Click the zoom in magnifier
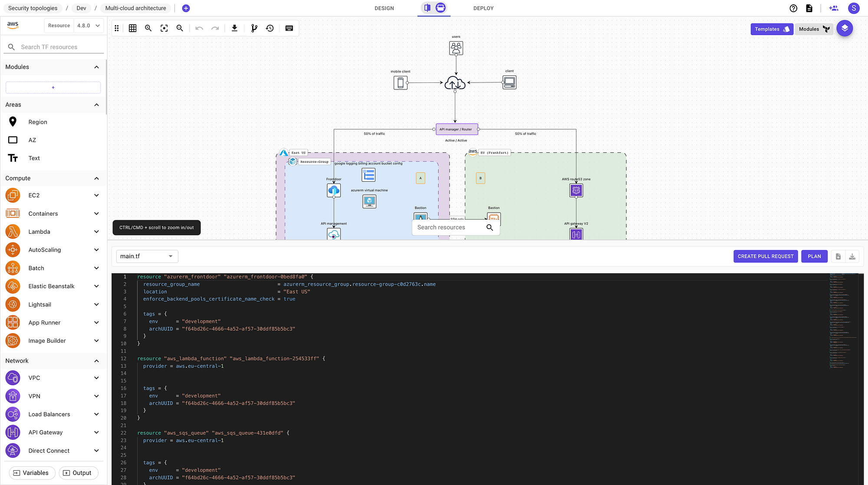868x485 pixels. pos(148,28)
